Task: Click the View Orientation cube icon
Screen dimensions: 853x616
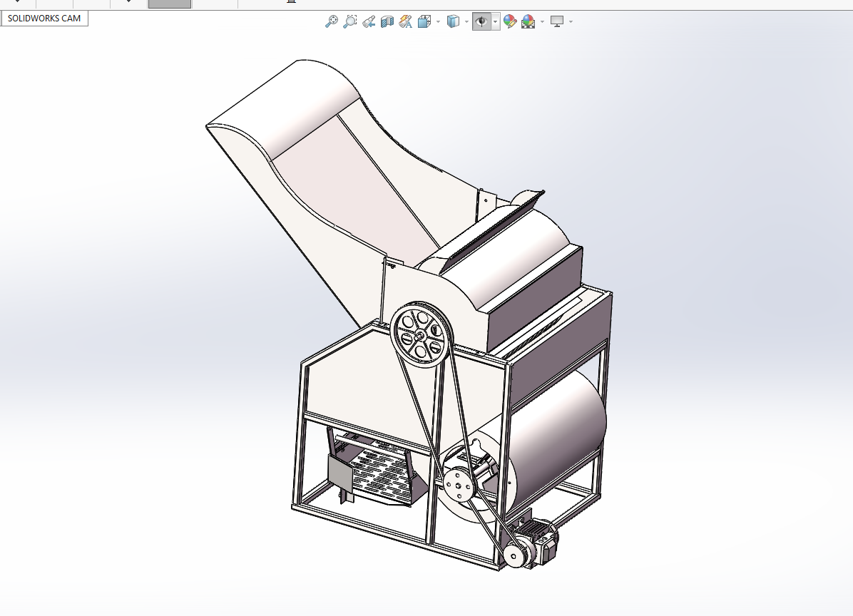Action: click(x=424, y=22)
